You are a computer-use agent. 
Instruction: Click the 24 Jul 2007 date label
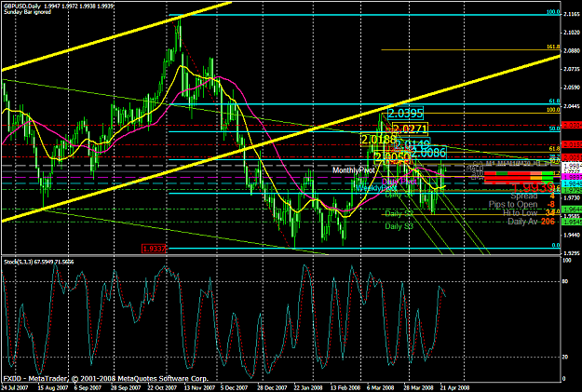[15, 388]
